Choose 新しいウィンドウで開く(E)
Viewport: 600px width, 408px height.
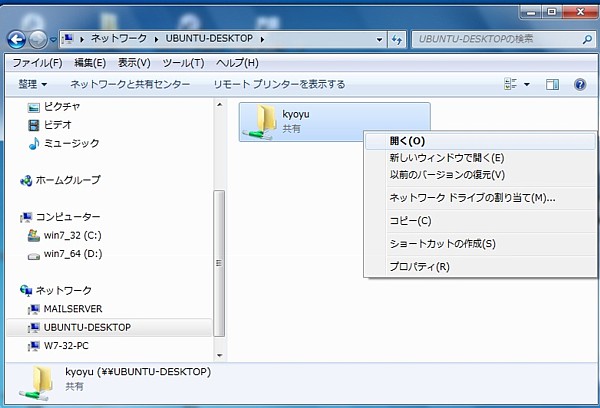coord(480,158)
